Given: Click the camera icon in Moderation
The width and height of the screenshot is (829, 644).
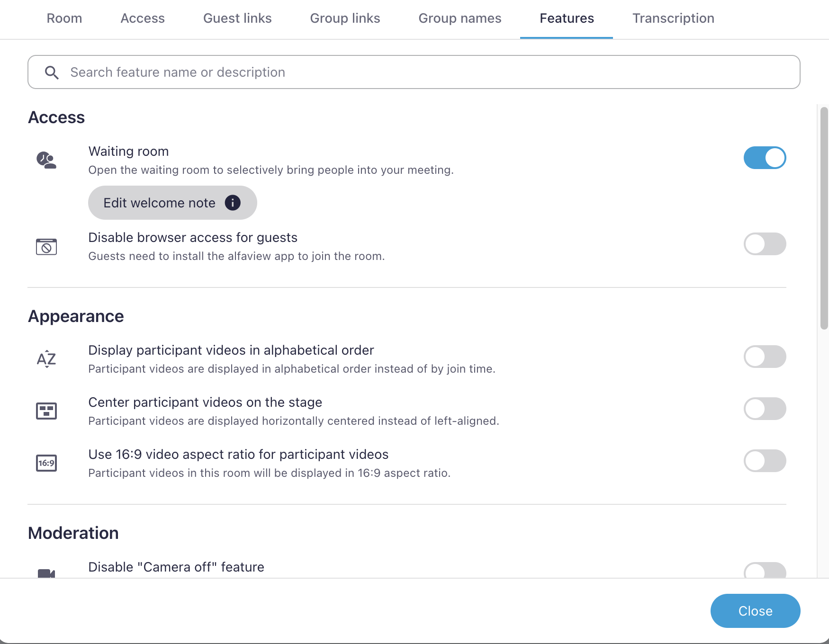Looking at the screenshot, I should (x=46, y=572).
